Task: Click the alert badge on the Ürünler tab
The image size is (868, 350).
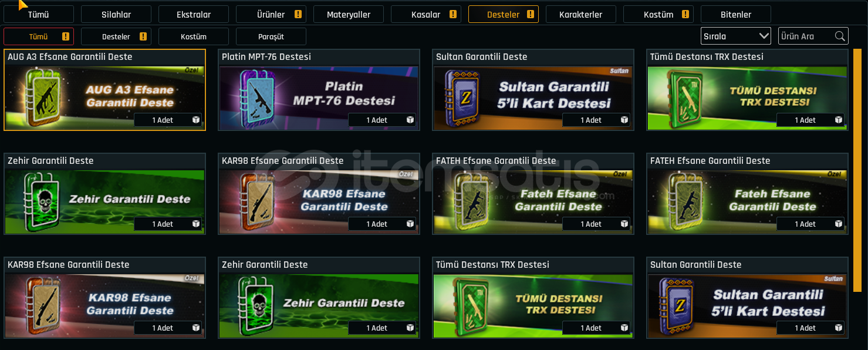Action: pos(298,14)
